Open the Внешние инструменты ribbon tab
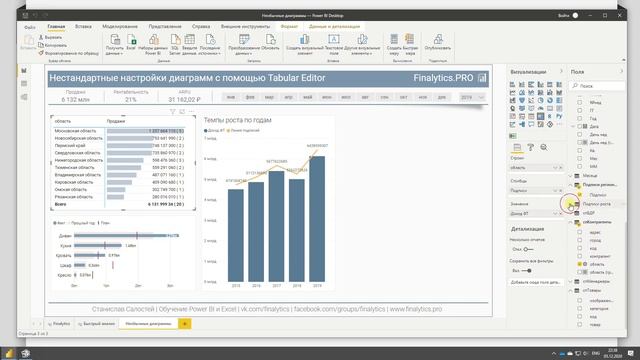The height and width of the screenshot is (360, 640). click(245, 27)
